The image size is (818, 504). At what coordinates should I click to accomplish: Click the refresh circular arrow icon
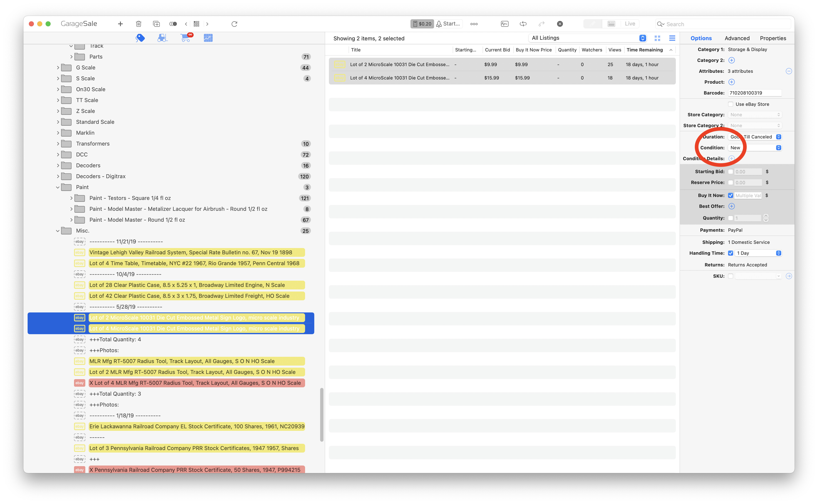click(x=234, y=24)
